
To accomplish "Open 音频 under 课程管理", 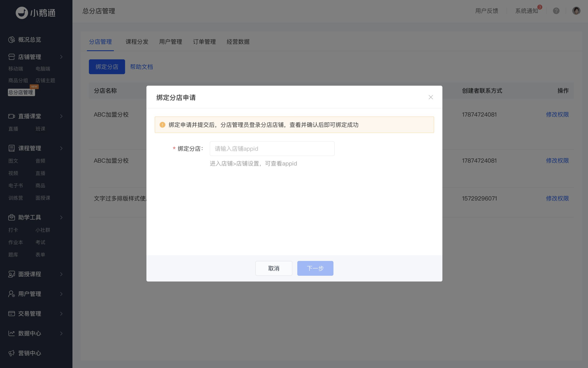I will click(x=40, y=161).
